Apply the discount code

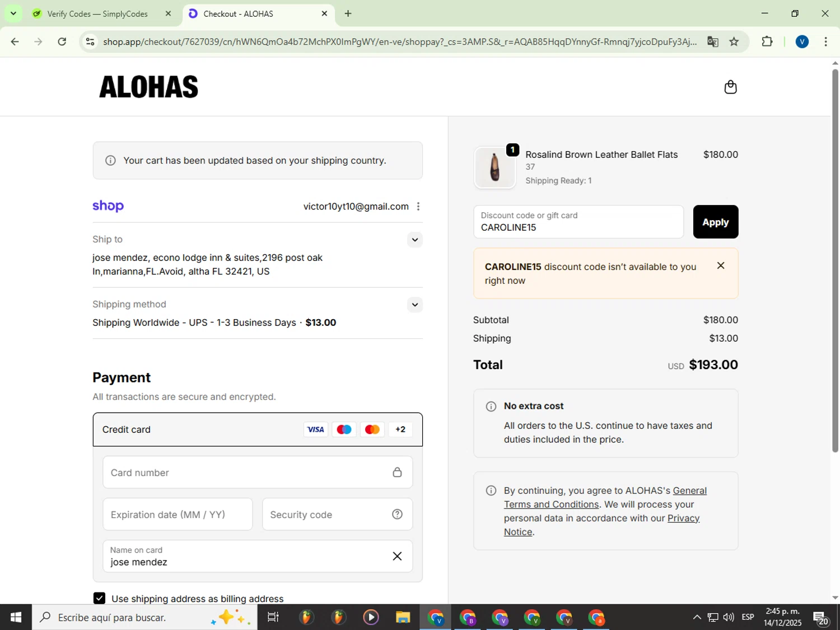click(715, 222)
